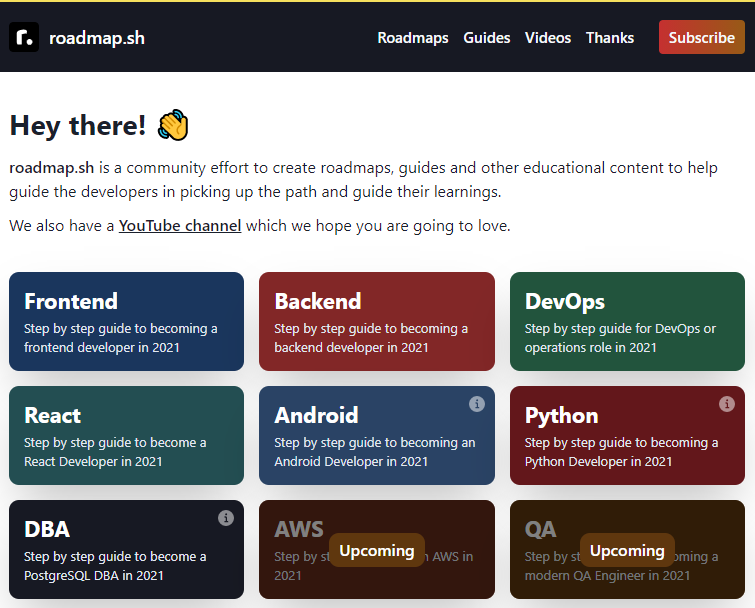Viewport: 755px width, 608px height.
Task: Go to the Guides page
Action: [x=486, y=38]
